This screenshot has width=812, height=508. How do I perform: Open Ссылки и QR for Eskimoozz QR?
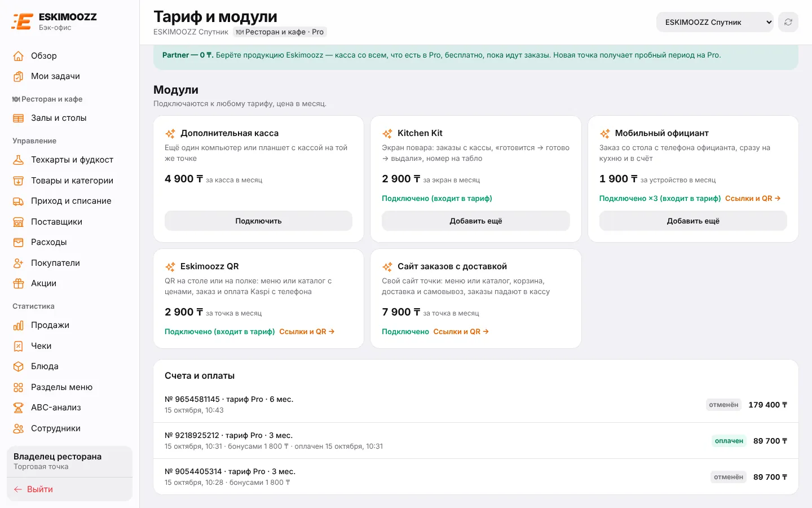pos(307,331)
